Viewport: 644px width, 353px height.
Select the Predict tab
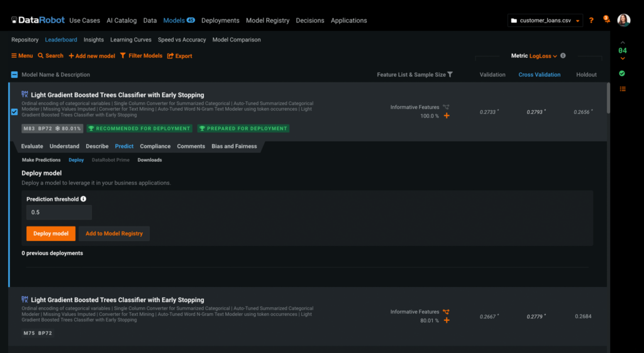click(124, 146)
